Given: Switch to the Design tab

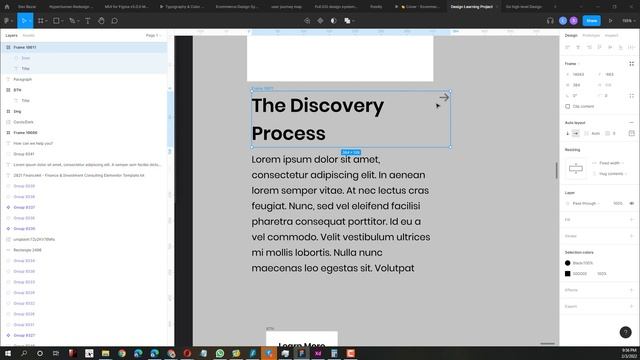Looking at the screenshot, I should click(x=571, y=36).
